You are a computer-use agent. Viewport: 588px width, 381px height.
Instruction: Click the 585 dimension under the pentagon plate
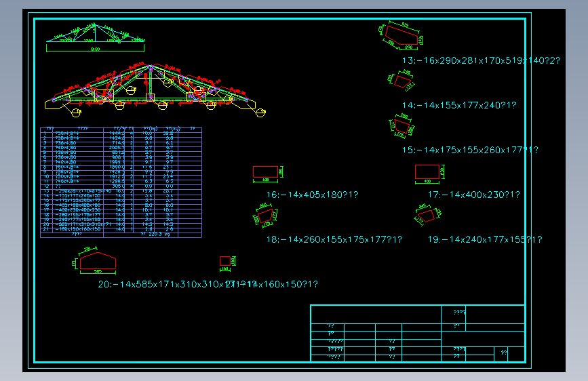[98, 271]
